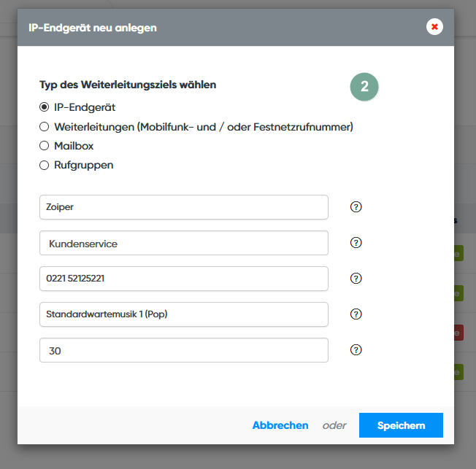Screen dimensions: 476x469
Task: Click the field with value 30
Action: click(x=183, y=350)
